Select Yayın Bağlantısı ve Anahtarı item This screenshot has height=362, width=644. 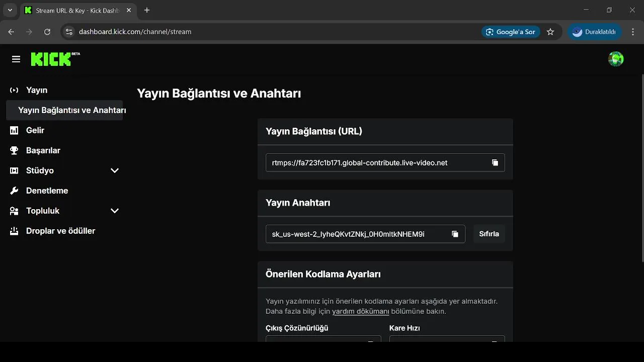point(71,110)
